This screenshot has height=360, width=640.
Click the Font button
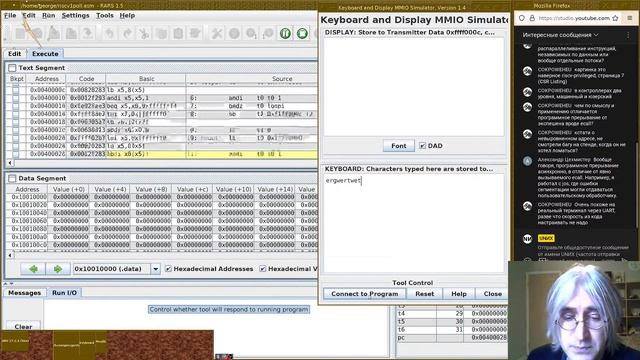[x=399, y=146]
